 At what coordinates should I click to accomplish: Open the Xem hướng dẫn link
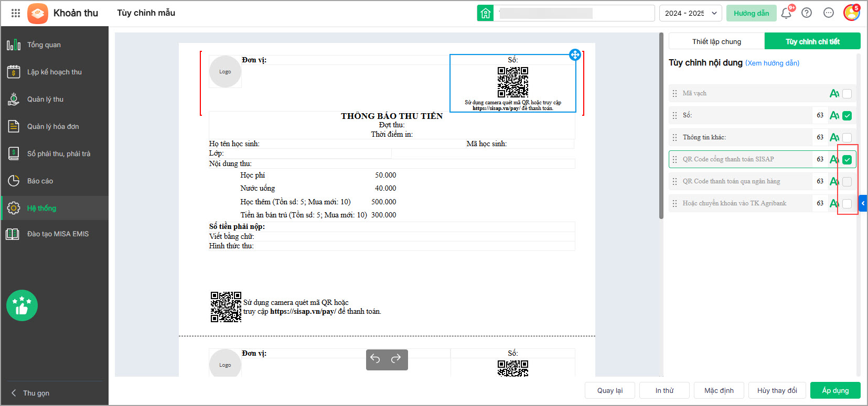pos(773,63)
